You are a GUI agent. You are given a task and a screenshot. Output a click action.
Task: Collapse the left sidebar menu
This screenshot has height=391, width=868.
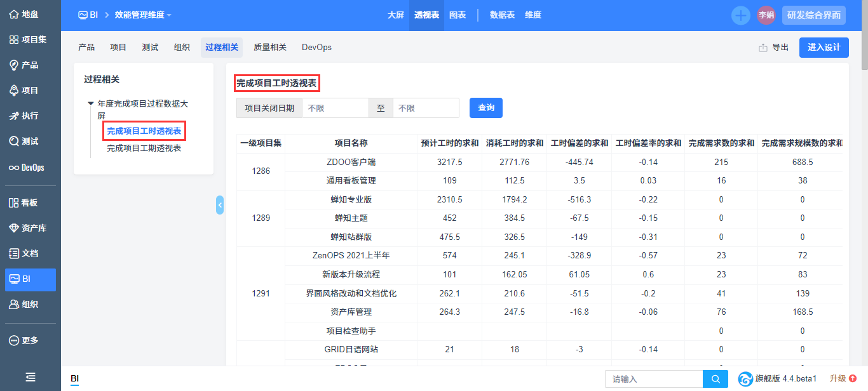[x=31, y=377]
